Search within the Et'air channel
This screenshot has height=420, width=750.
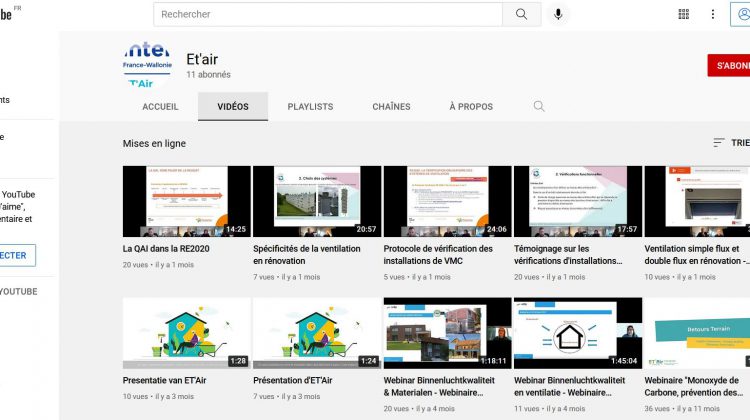pyautogui.click(x=539, y=106)
